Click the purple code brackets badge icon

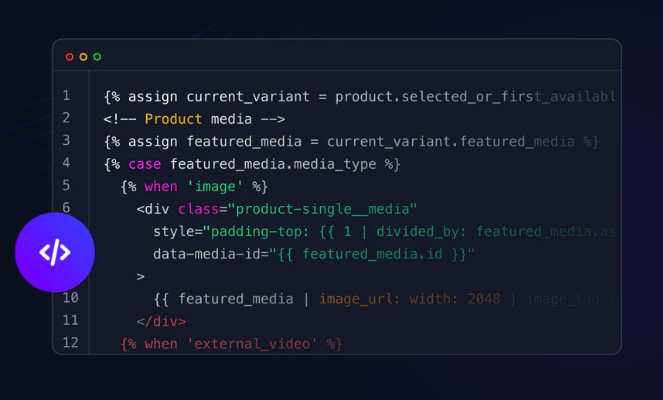tap(54, 253)
